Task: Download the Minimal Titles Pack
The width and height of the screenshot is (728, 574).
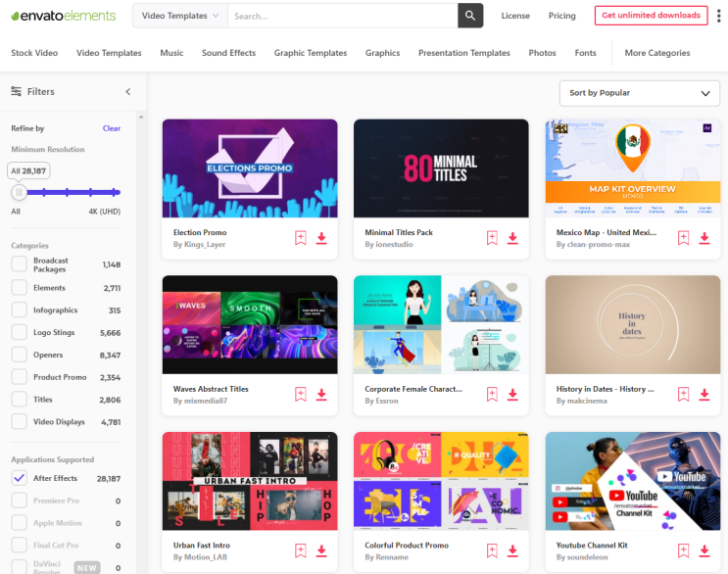Action: click(512, 238)
